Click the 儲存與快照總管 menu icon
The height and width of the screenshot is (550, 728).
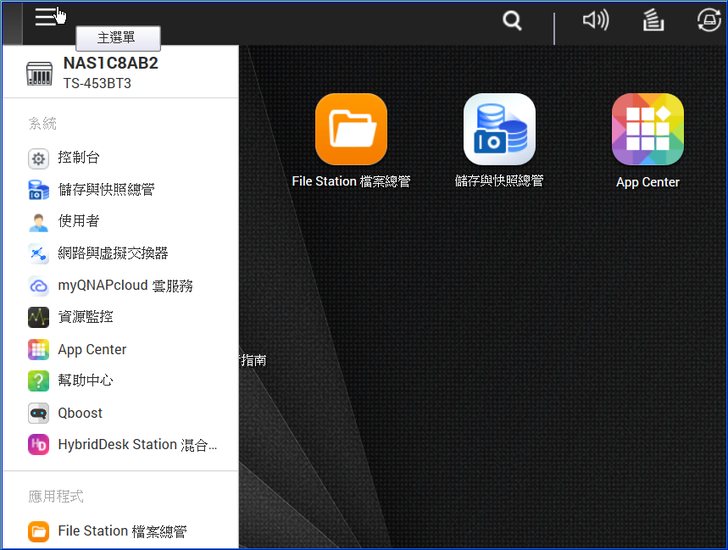point(39,190)
